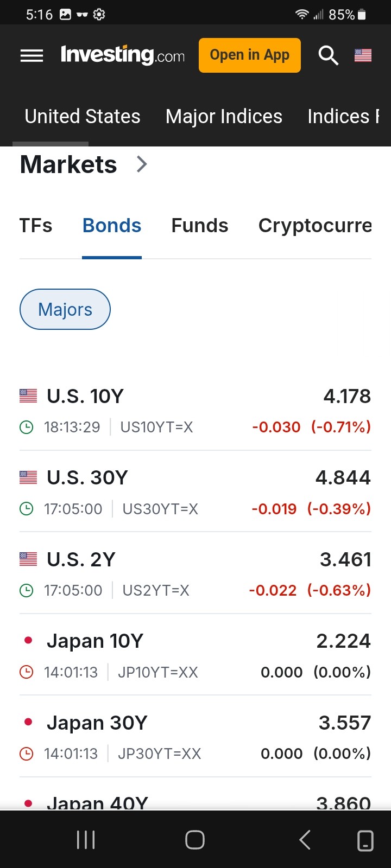This screenshot has width=391, height=868.
Task: Toggle the Majors filter chip
Action: [x=65, y=309]
